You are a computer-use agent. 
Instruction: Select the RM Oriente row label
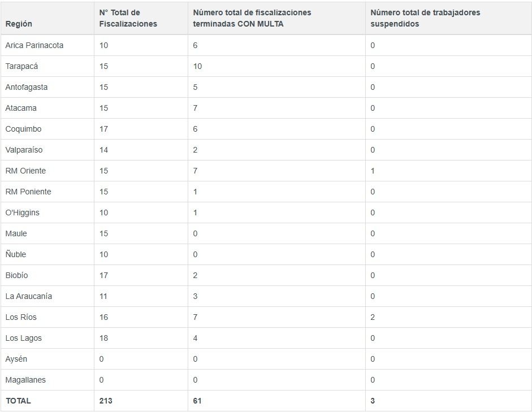pyautogui.click(x=25, y=171)
